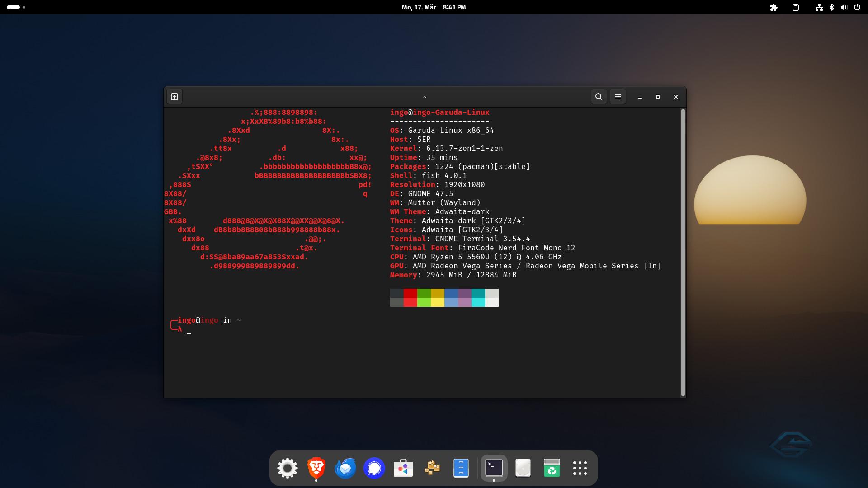Image resolution: width=868 pixels, height=488 pixels.
Task: Open the extensions puzzle icon in the top bar
Action: (x=774, y=7)
